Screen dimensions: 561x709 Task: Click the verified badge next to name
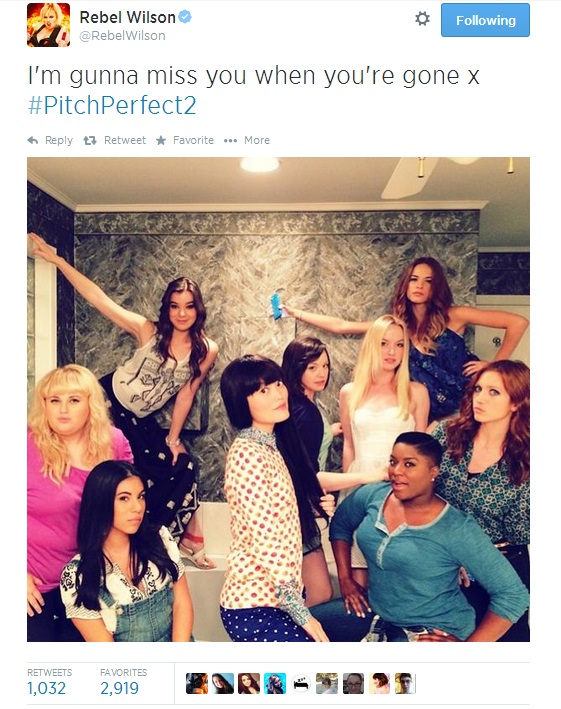[x=185, y=17]
